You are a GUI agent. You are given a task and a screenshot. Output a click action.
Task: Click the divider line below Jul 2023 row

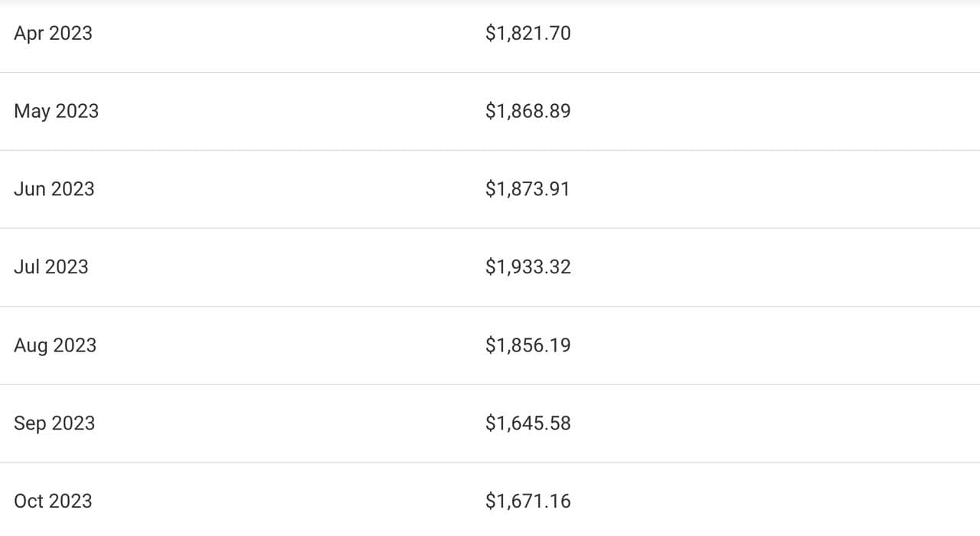(490, 306)
